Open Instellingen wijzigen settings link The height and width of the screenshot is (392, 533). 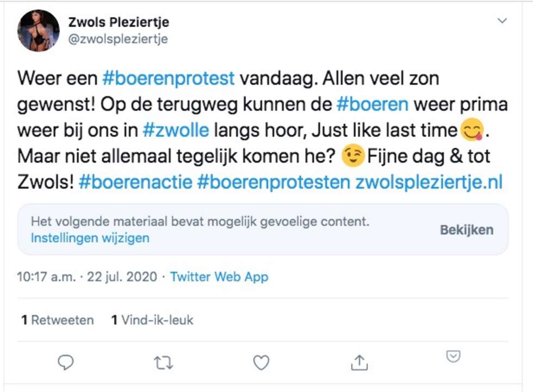90,238
